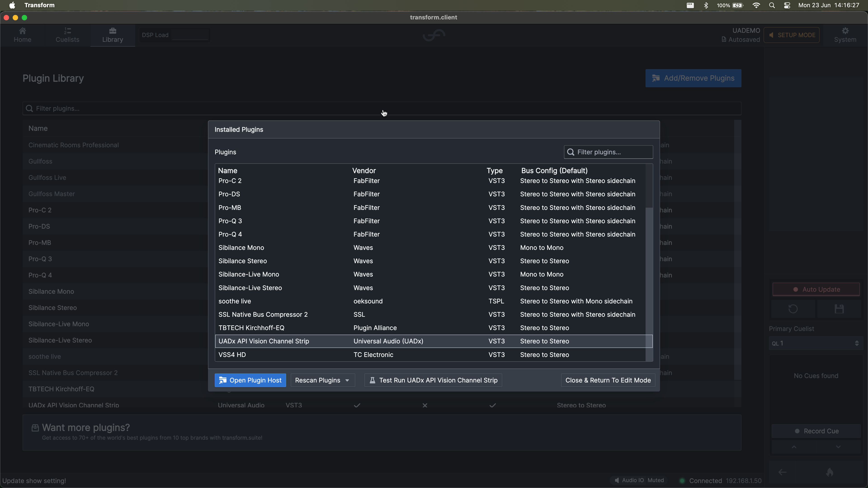Click the save disk icon
The image size is (868, 488).
coord(839,309)
